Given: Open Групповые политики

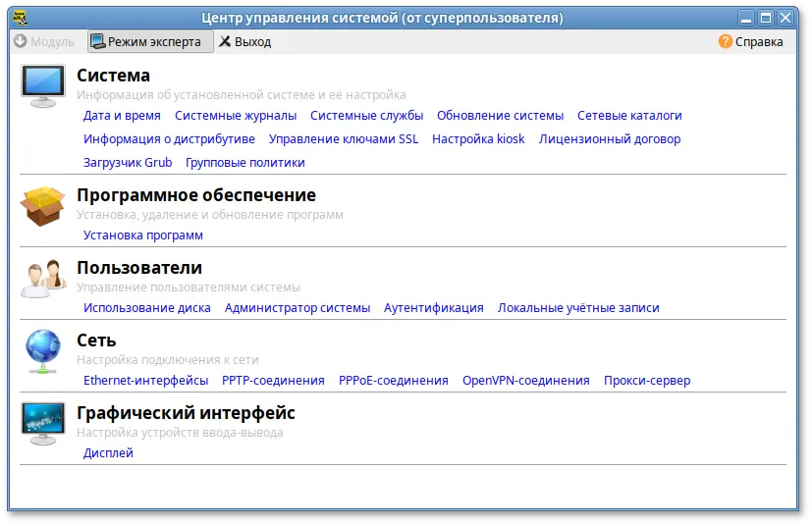Looking at the screenshot, I should [x=244, y=163].
